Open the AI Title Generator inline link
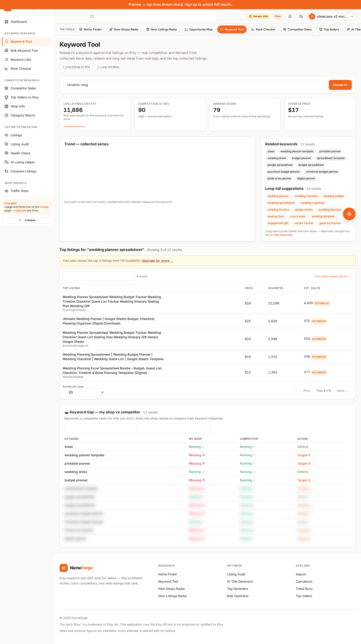This screenshot has height=644, width=361. 281,235
